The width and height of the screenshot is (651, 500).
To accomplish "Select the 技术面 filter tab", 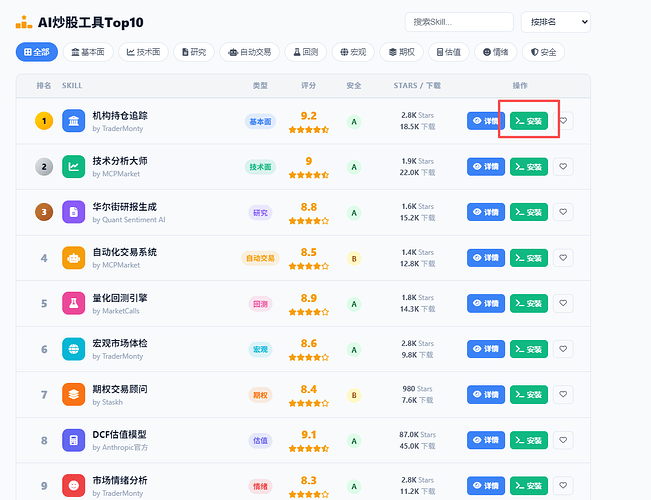I will (x=143, y=52).
